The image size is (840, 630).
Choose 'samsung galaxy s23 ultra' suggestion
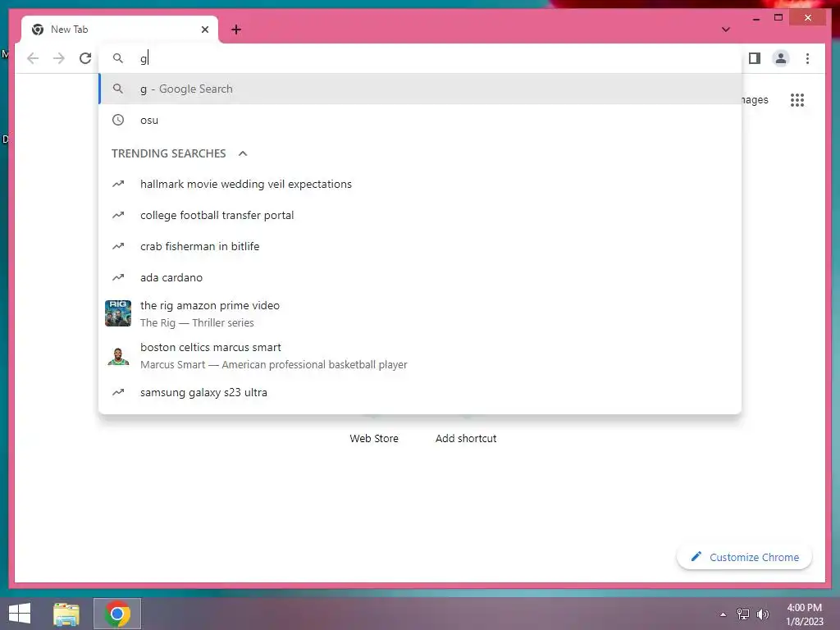[x=420, y=393]
